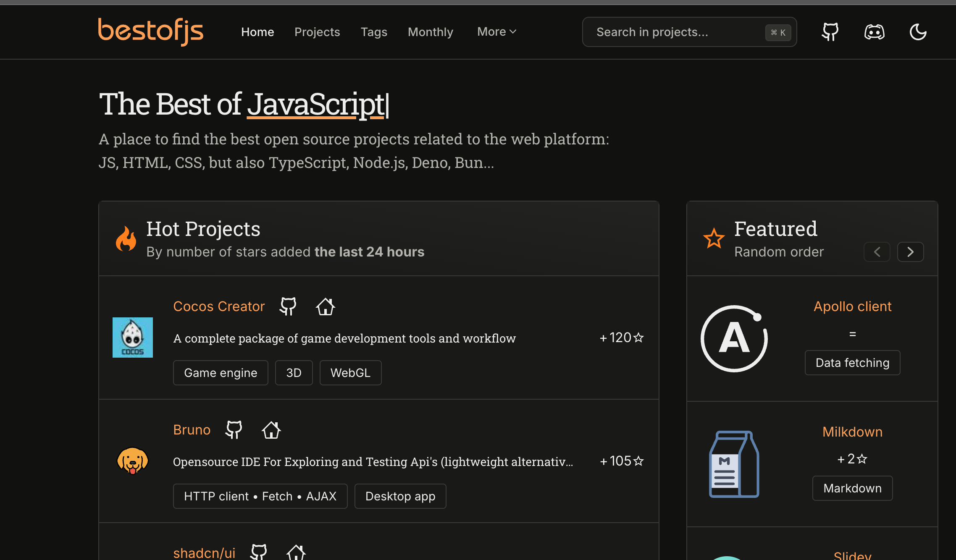
Task: Click the bestofjs logo
Action: coord(150,32)
